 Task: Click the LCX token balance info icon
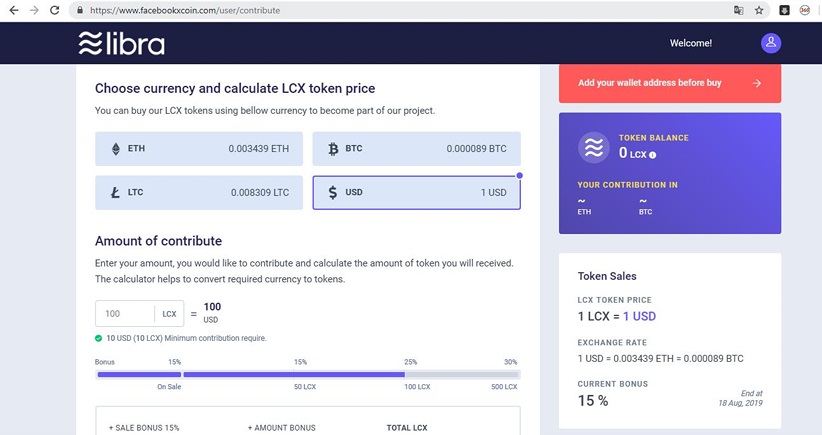pyautogui.click(x=652, y=155)
